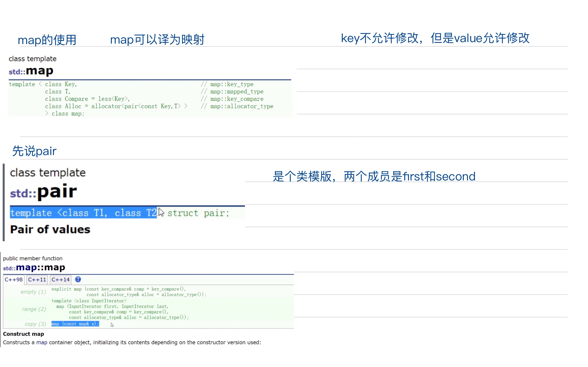Click the highlighted 'template <class T1, class T2' text

click(83, 213)
